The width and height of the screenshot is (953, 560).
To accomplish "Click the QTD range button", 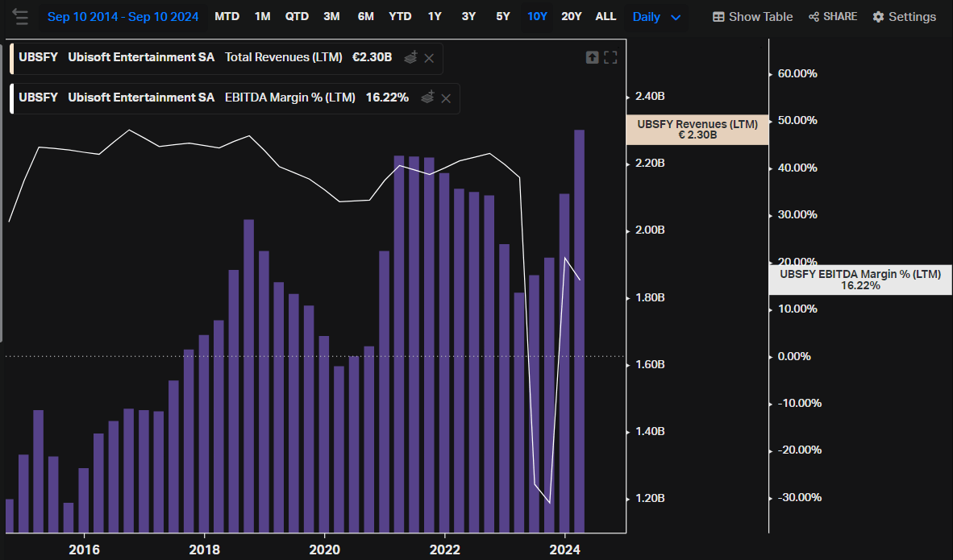I will 296,15.
